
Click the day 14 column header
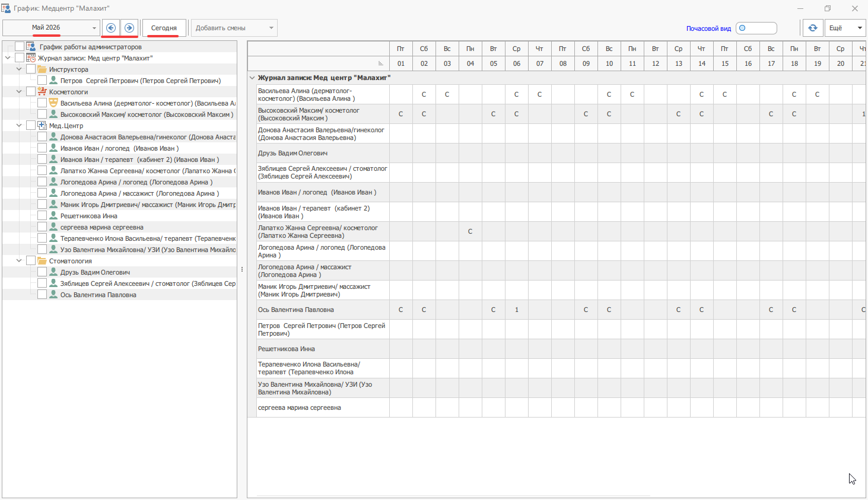pos(702,63)
